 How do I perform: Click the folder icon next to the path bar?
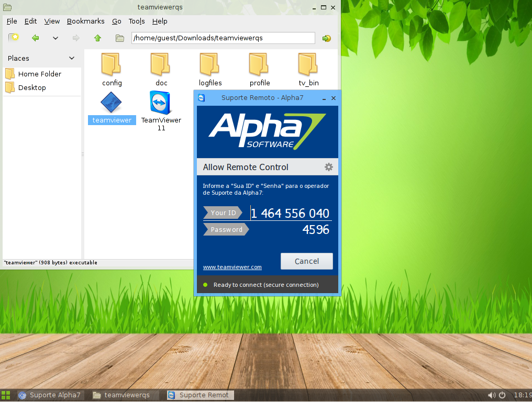point(119,38)
